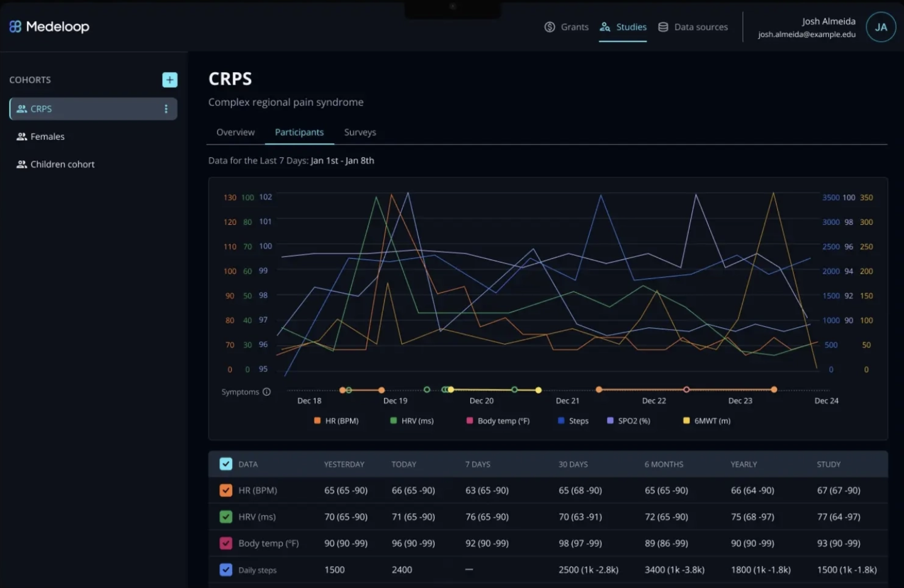
Task: Click the yellow symptom marker near Dec 20
Action: tap(451, 389)
